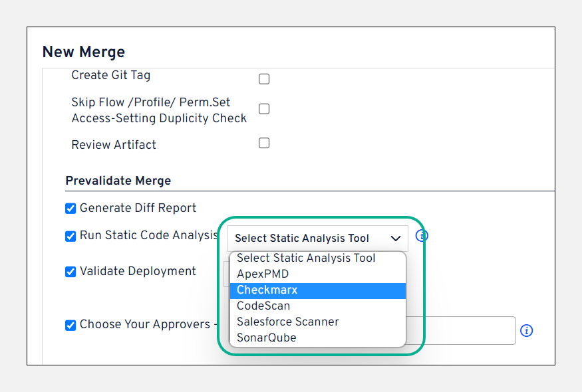Click the Prevalidate Merge section label
The height and width of the screenshot is (392, 582).
(118, 180)
